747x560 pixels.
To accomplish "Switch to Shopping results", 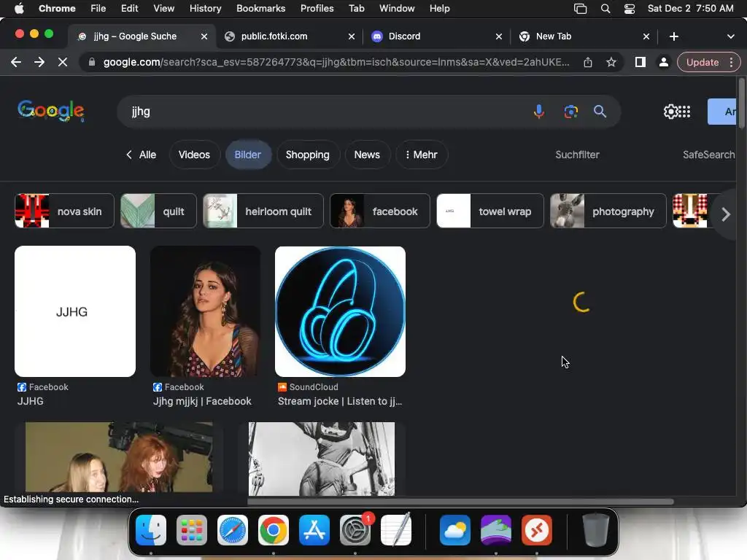I will (307, 155).
